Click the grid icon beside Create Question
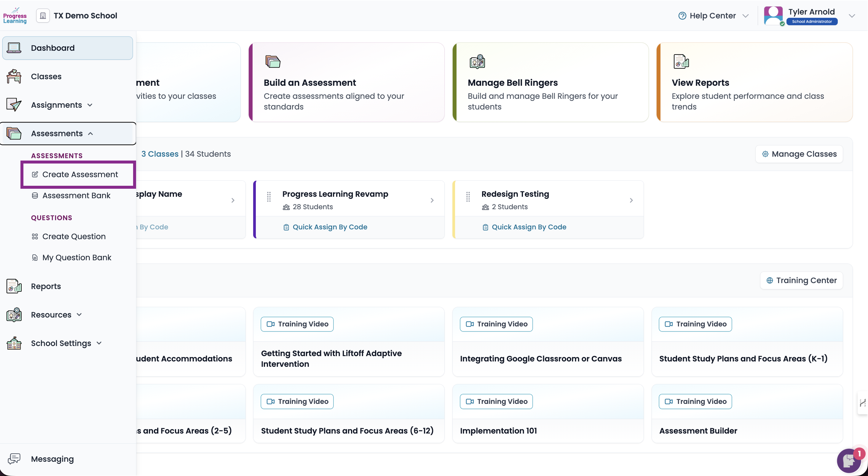The height and width of the screenshot is (476, 868). (35, 237)
